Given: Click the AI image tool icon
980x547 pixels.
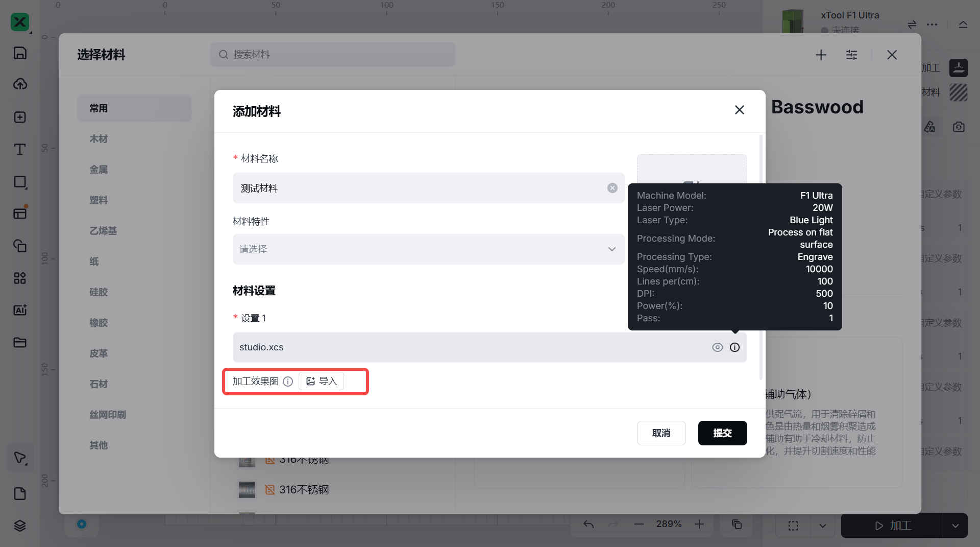Looking at the screenshot, I should point(20,310).
